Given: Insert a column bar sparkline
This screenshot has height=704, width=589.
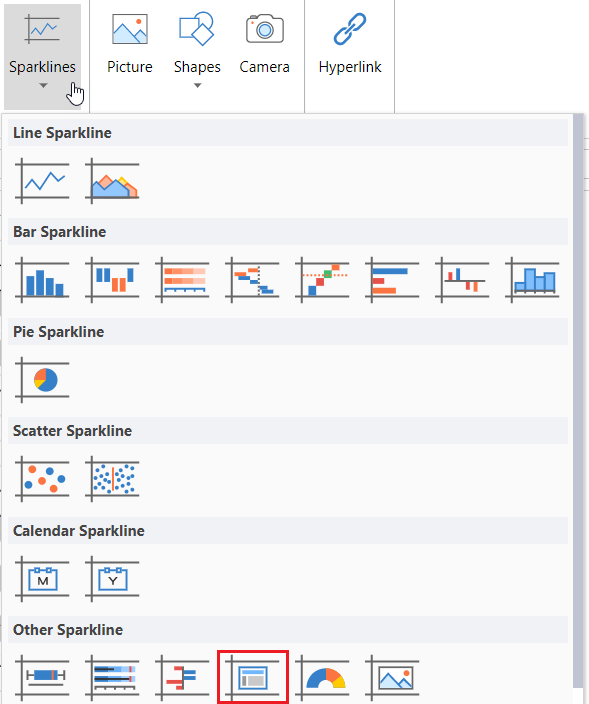Looking at the screenshot, I should [x=42, y=280].
